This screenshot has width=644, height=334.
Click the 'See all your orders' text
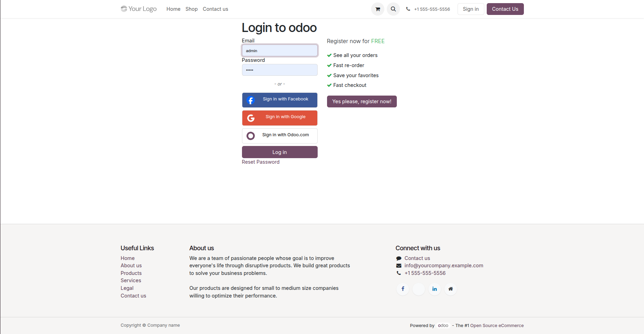[x=355, y=55]
